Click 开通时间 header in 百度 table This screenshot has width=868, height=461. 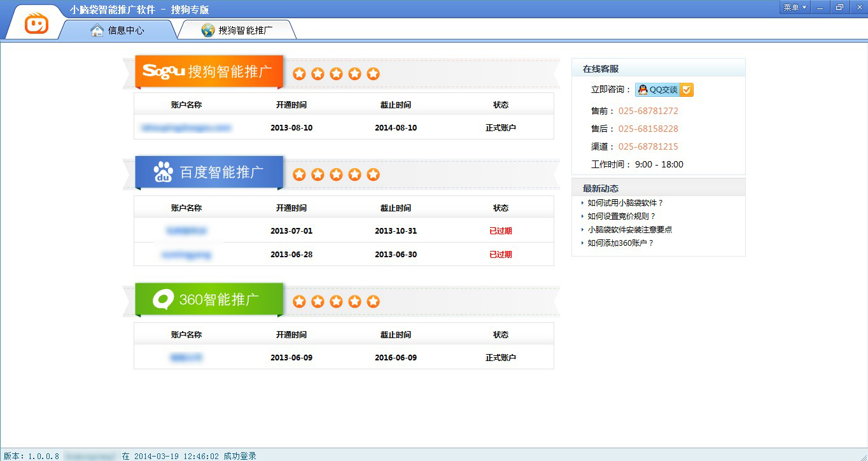(291, 208)
